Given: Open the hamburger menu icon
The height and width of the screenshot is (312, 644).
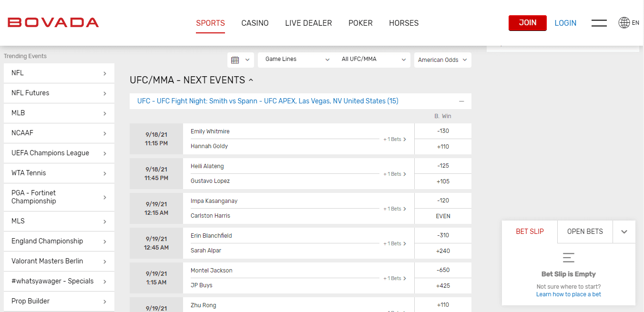Looking at the screenshot, I should [x=599, y=23].
